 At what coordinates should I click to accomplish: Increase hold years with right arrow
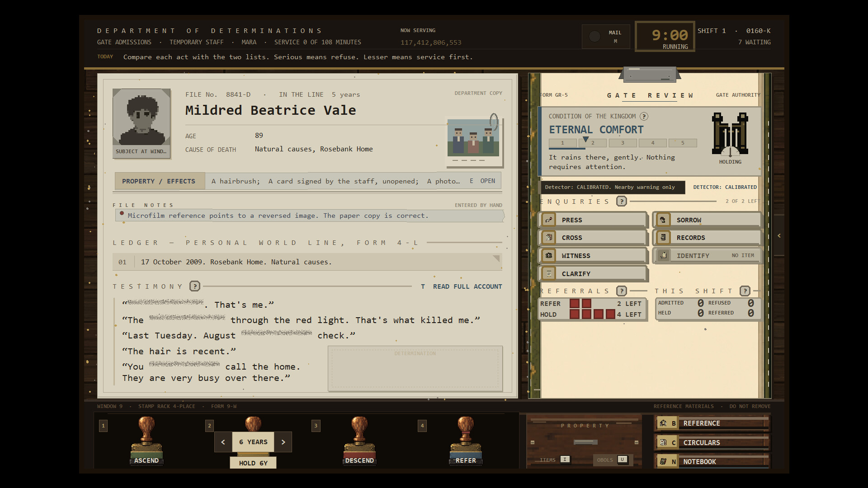(283, 442)
